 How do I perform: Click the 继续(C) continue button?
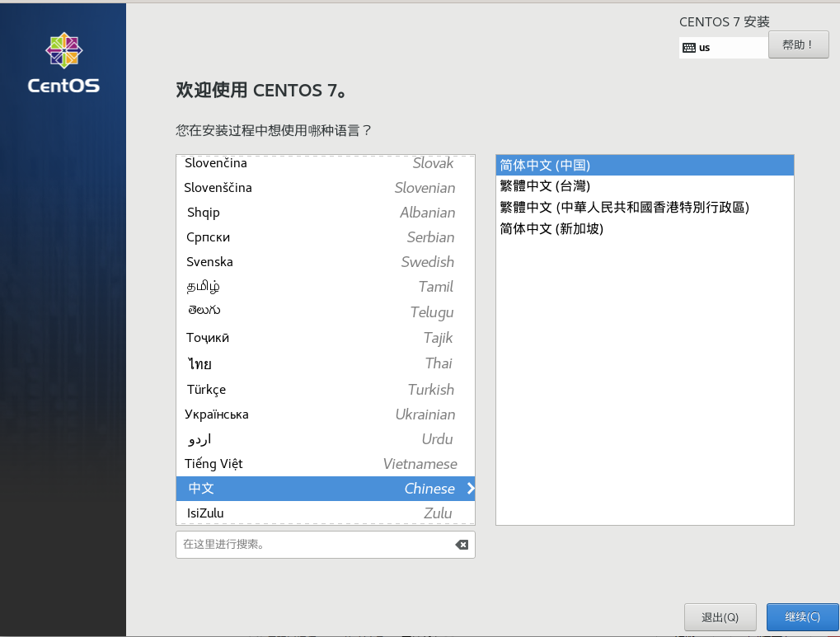(x=802, y=616)
